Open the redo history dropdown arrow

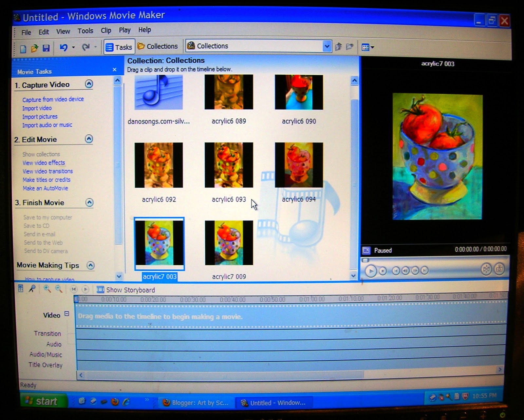click(x=95, y=47)
